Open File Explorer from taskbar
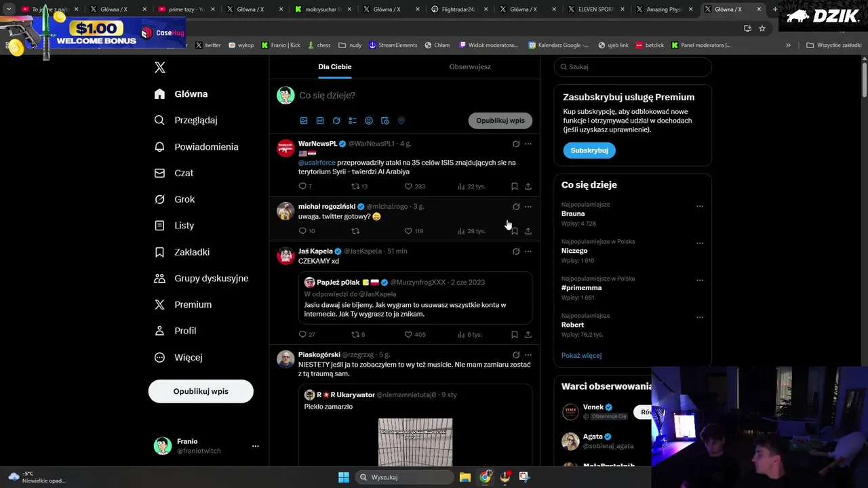The width and height of the screenshot is (868, 488). pyautogui.click(x=465, y=477)
